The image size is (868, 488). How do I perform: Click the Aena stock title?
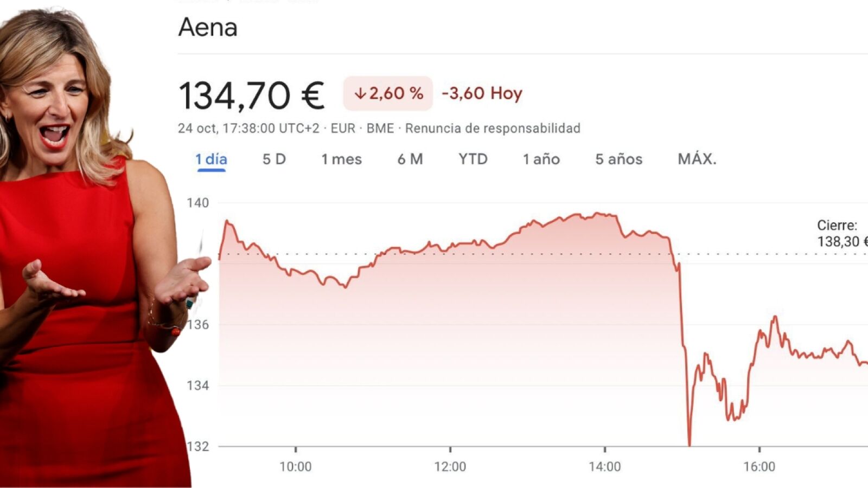tap(208, 27)
